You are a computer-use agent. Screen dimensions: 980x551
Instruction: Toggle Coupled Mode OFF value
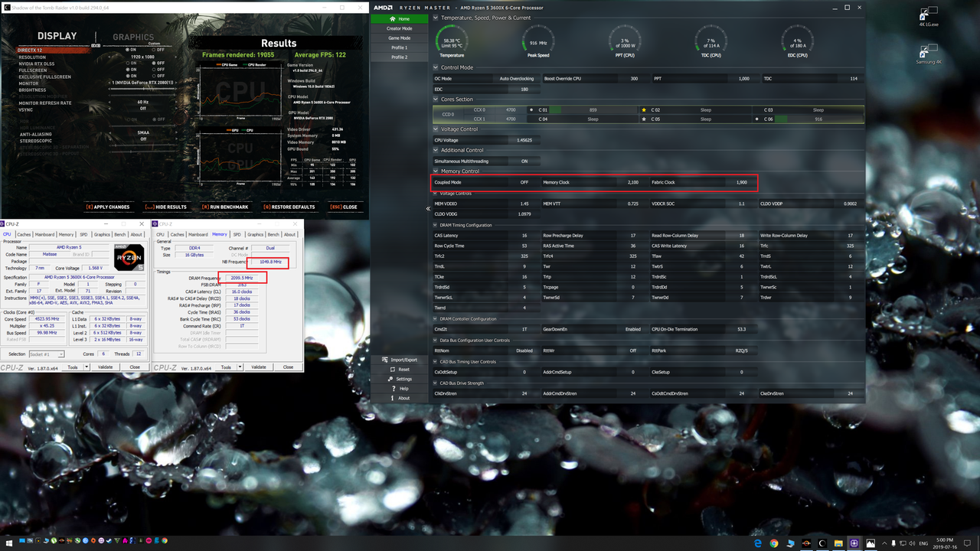[x=524, y=182]
